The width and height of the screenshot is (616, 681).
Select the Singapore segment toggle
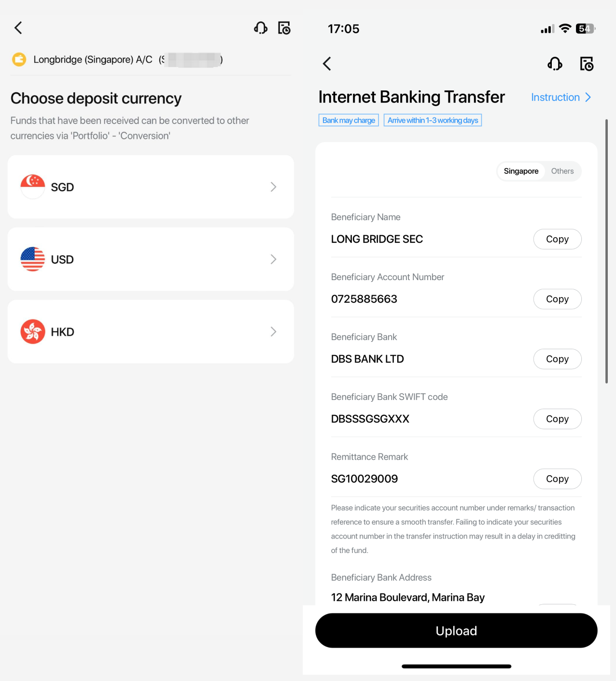[521, 171]
